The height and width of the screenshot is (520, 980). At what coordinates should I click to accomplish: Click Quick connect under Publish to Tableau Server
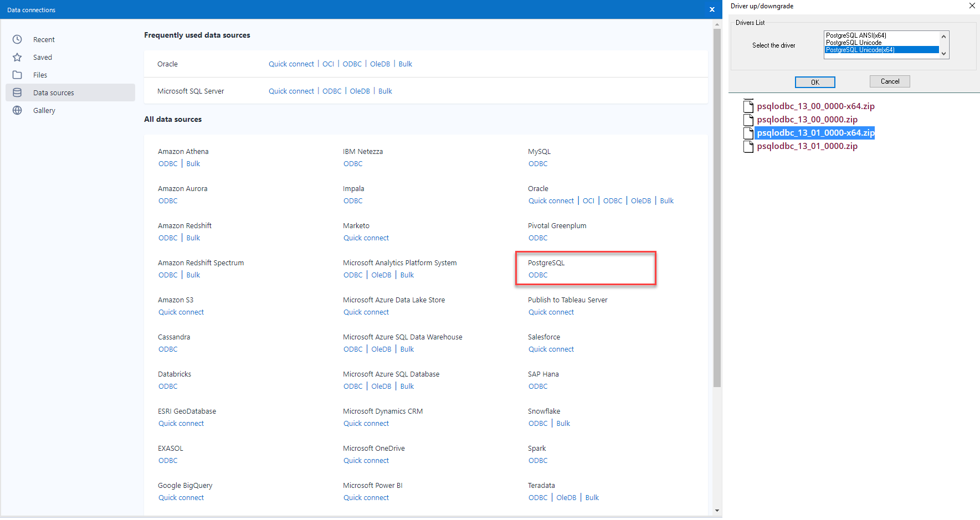point(551,312)
